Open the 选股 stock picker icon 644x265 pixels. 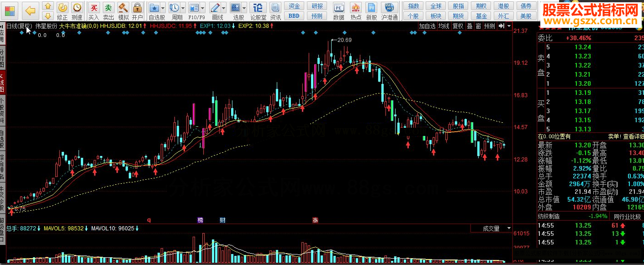236,8
